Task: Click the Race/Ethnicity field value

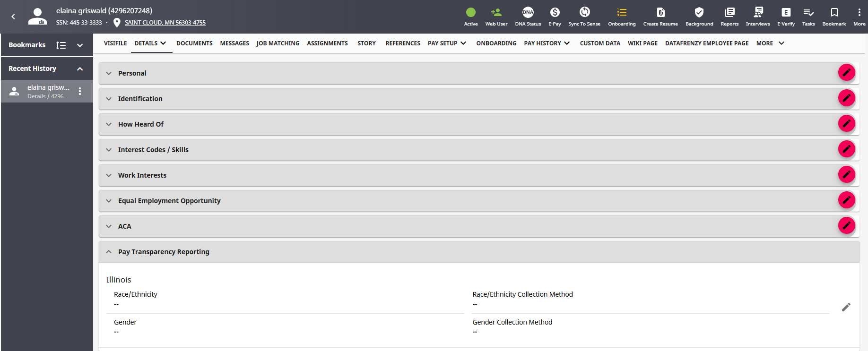Action: pyautogui.click(x=116, y=305)
